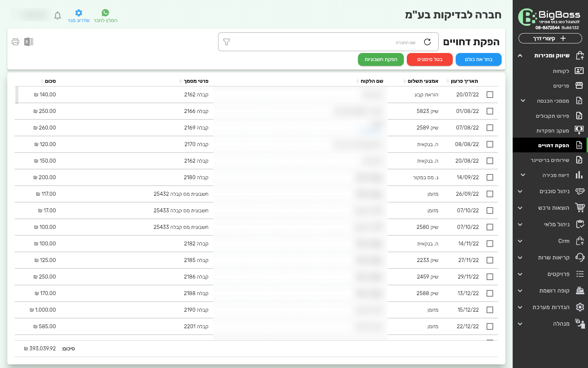Tick the checkbox for 26/09/22

490,194
